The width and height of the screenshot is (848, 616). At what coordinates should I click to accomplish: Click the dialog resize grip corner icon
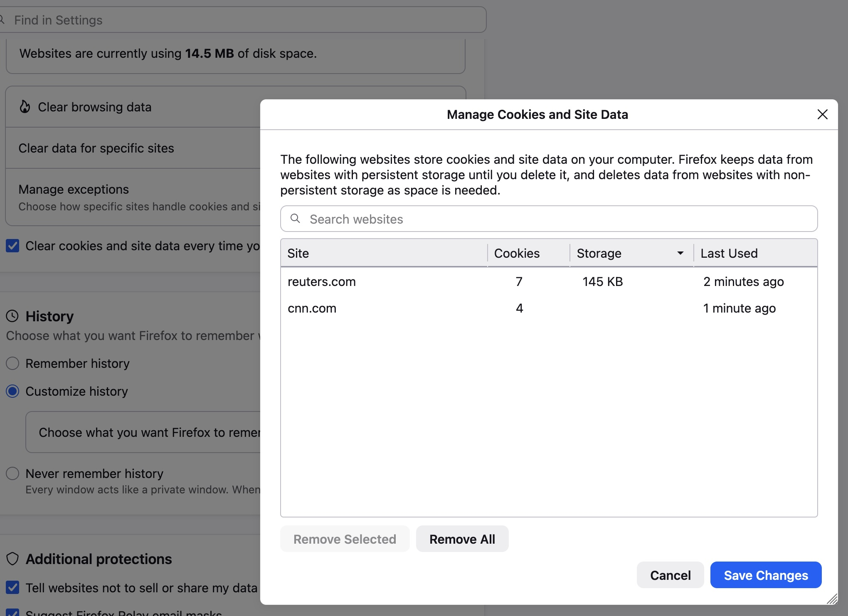click(x=832, y=599)
